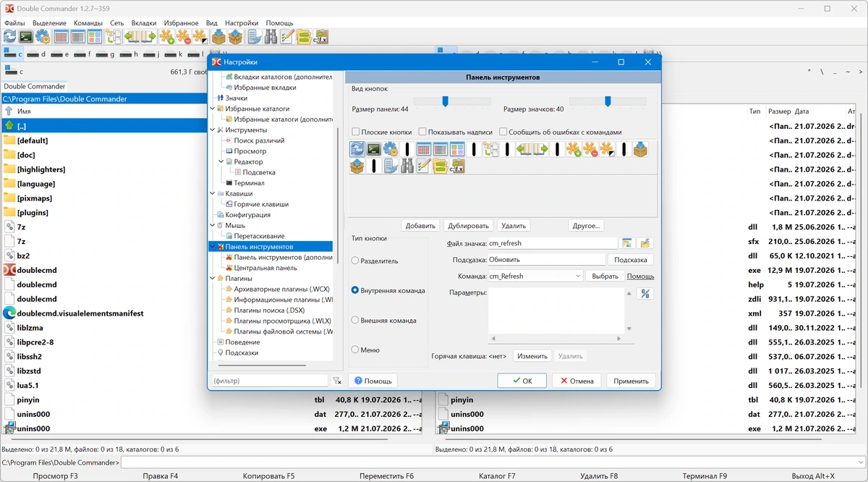868x482 pixels.
Task: Click the Удалить button under the toolbar editor
Action: point(514,226)
